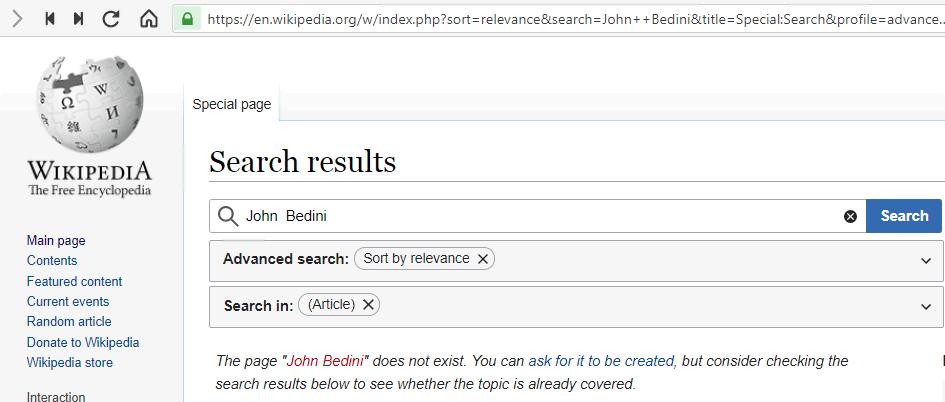Viewport: 945px width, 402px height.
Task: Remove the 'Sort by relevance' filter tag
Action: [x=483, y=259]
